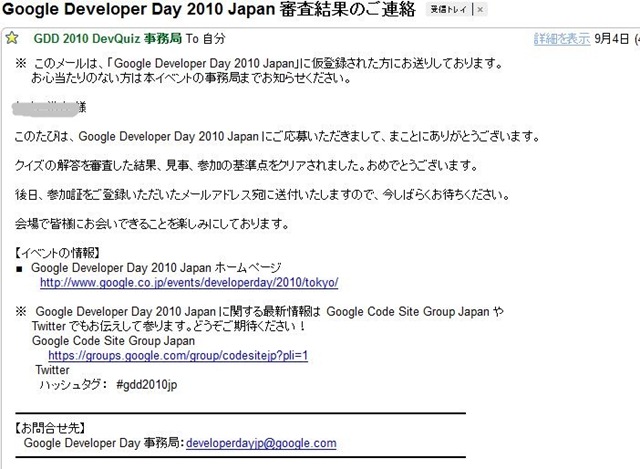
Task: Show message details via 詳細を表示
Action: [x=561, y=40]
